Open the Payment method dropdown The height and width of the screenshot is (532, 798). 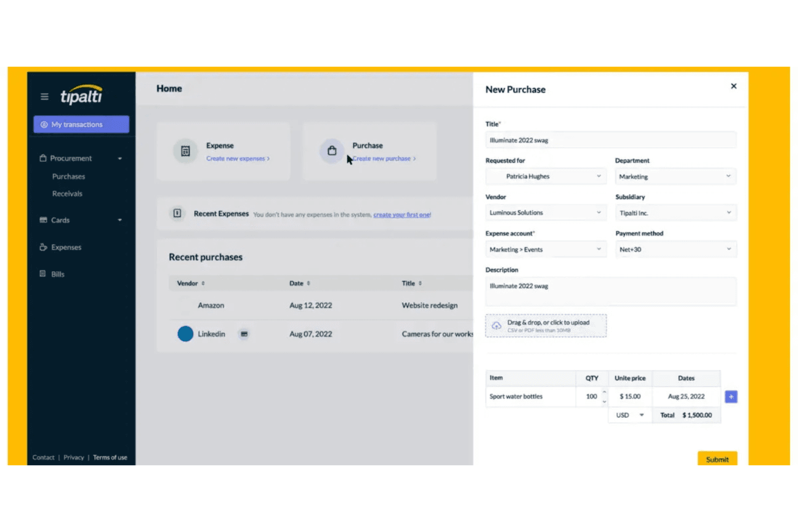point(676,249)
